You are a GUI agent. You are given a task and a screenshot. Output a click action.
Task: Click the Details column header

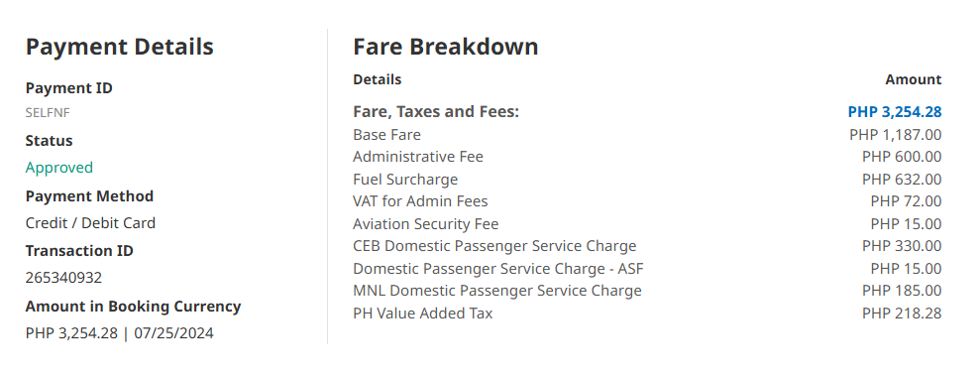point(378,79)
